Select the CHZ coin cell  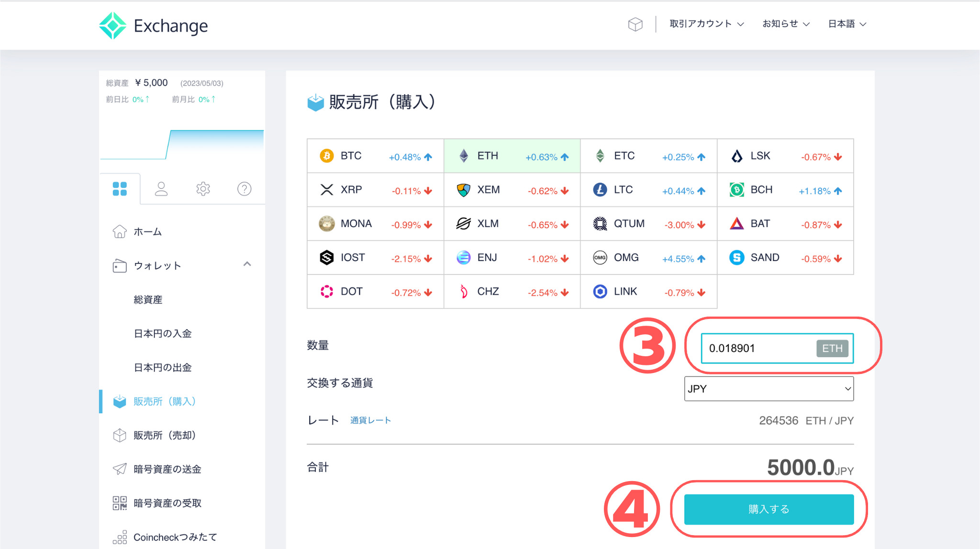pyautogui.click(x=512, y=292)
